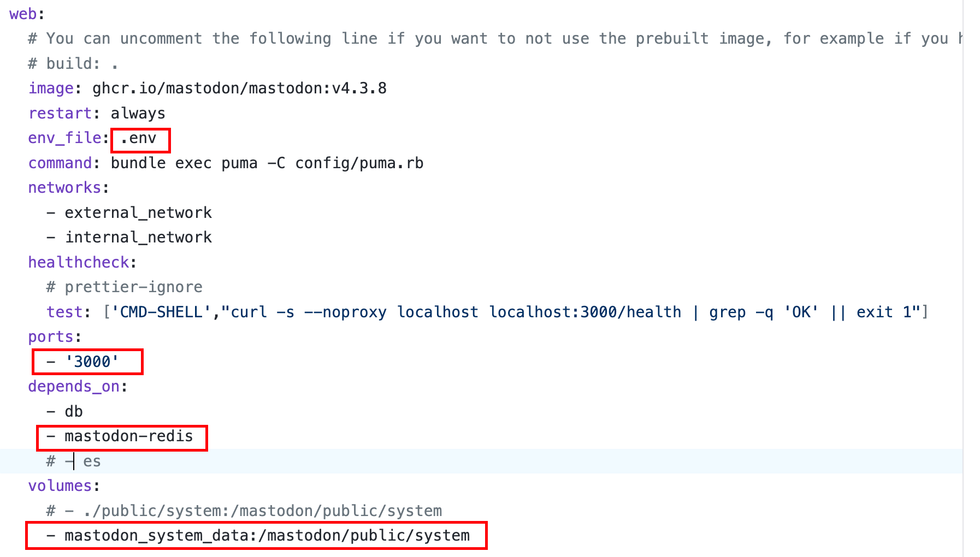The width and height of the screenshot is (980, 557).
Task: Click the 'db' dependency entry
Action: pyautogui.click(x=74, y=411)
